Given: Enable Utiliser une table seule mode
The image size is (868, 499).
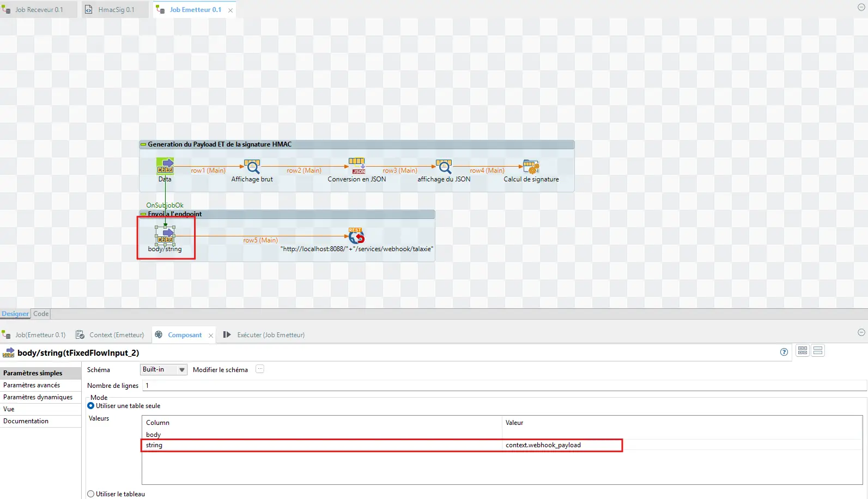Looking at the screenshot, I should pos(91,406).
